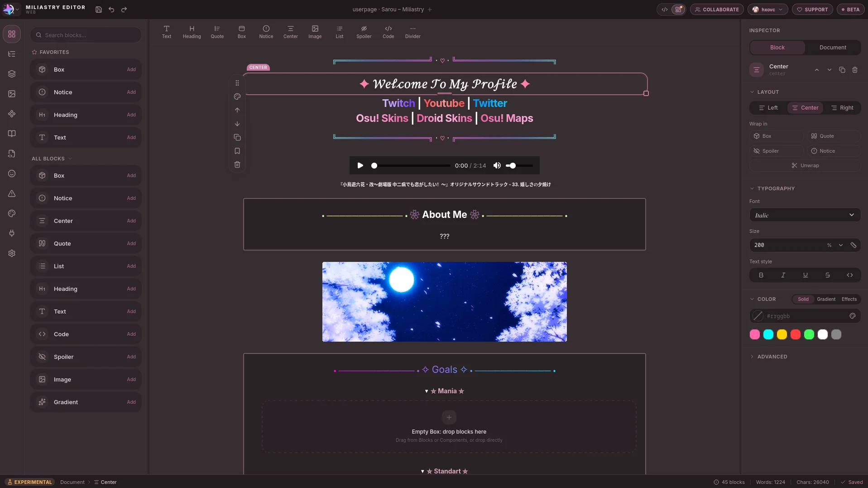Insert a Spoiler block from toolbar

pyautogui.click(x=364, y=32)
